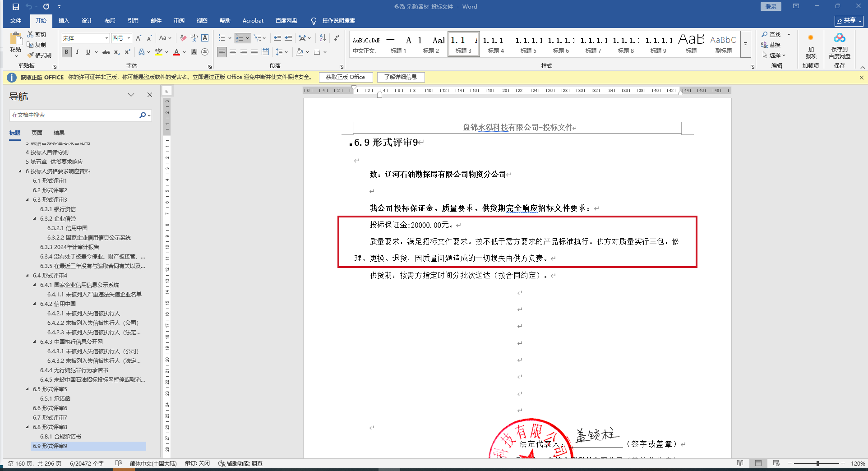This screenshot has height=471, width=868.
Task: Click the Format Painter brush
Action: (x=31, y=55)
